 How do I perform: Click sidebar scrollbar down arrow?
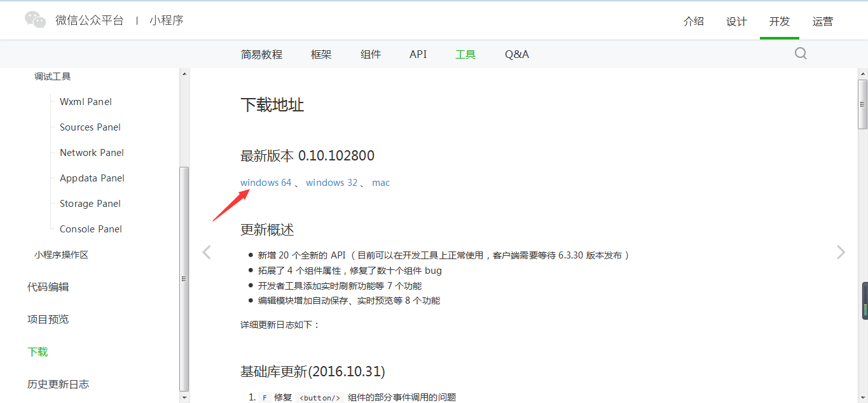184,397
